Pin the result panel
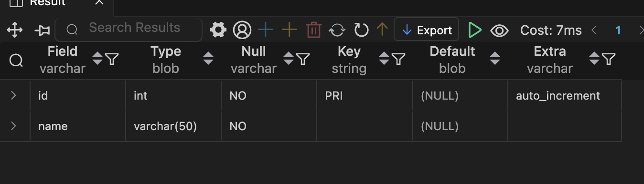Screen dimensions: 644x184 [43, 31]
